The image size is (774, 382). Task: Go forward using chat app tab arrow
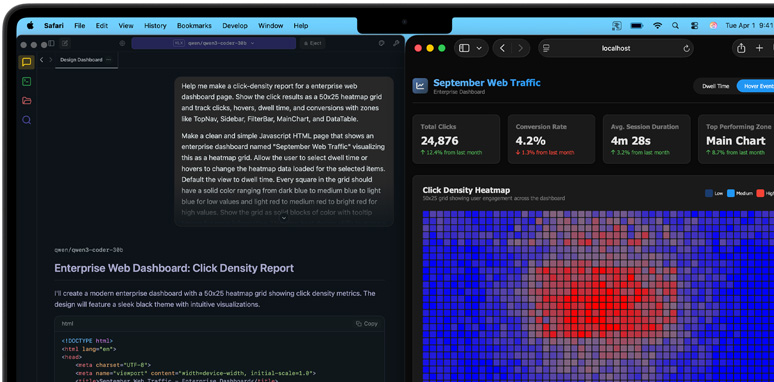pos(50,60)
